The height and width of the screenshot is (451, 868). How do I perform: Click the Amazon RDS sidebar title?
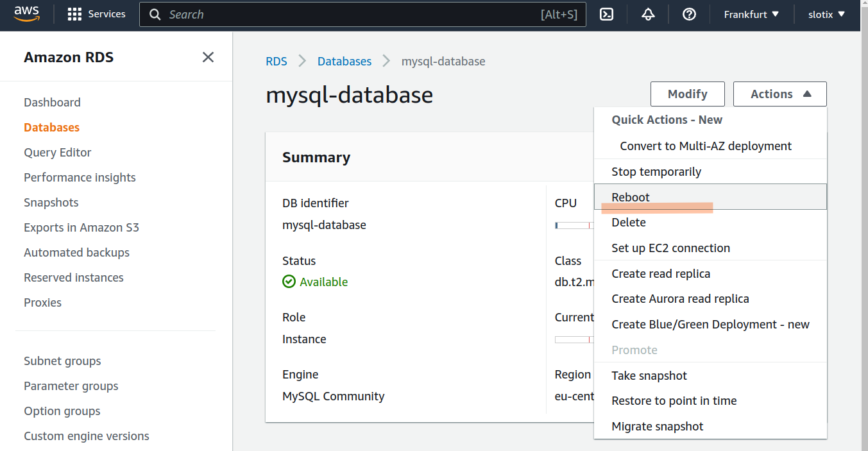[69, 57]
